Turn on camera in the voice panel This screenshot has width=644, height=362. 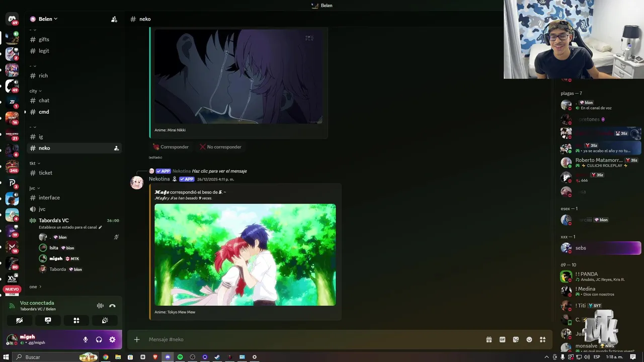(x=19, y=320)
